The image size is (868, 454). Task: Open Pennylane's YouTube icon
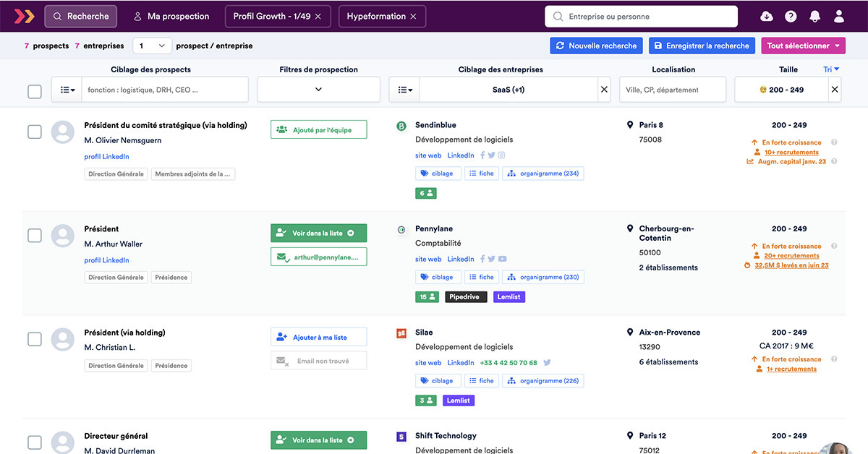click(502, 259)
